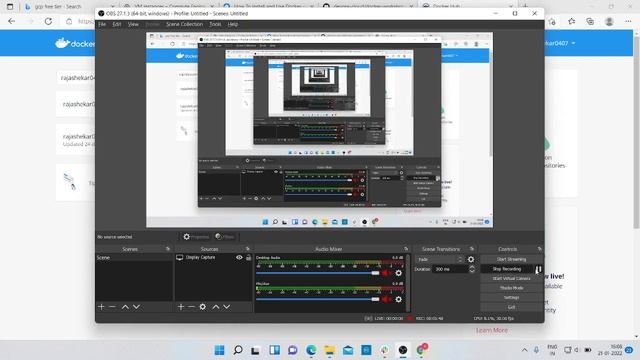This screenshot has height=360, width=640.
Task: Click Edge browser refresh button
Action: click(x=48, y=21)
